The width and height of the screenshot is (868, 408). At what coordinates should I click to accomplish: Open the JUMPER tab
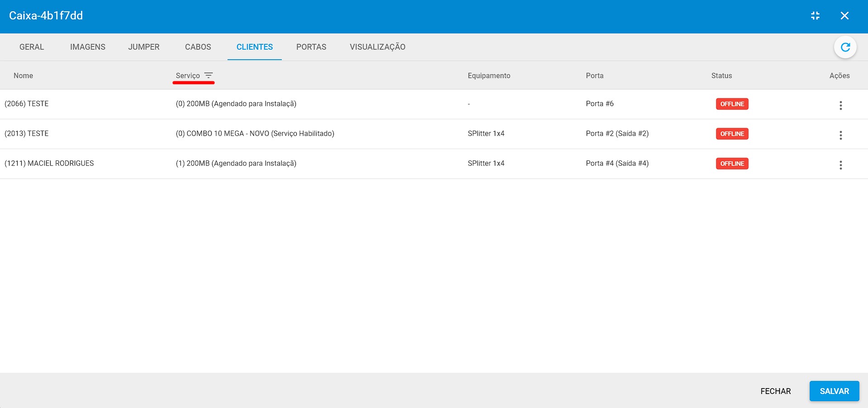click(x=144, y=47)
